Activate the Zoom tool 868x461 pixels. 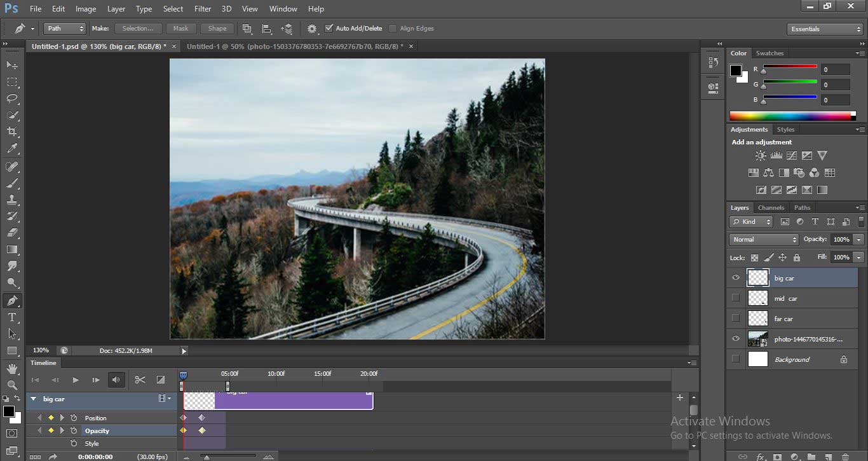coord(12,385)
